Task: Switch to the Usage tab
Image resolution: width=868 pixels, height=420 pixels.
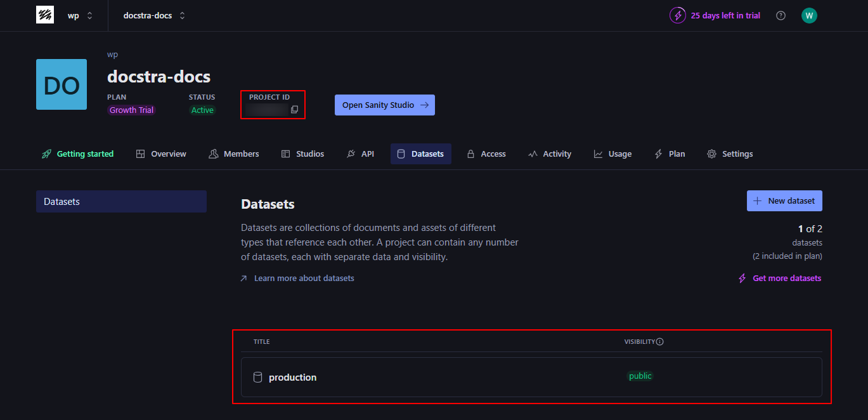Action: point(612,154)
